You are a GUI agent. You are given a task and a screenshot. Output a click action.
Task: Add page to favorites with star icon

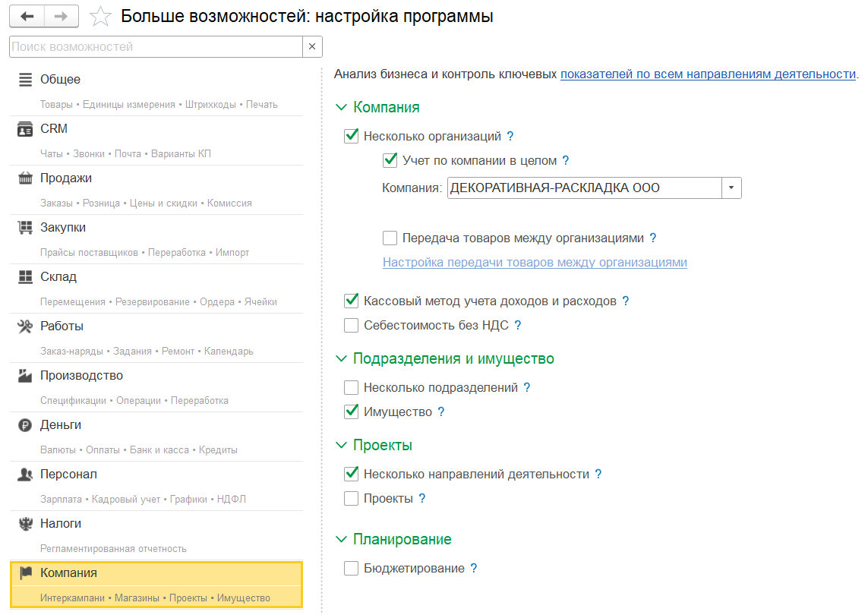[x=100, y=17]
